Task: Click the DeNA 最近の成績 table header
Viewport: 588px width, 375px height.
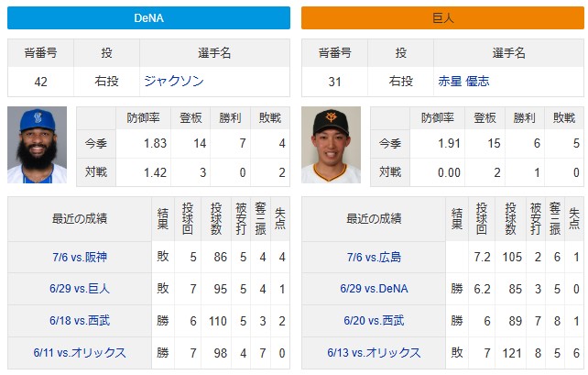Action: click(80, 218)
